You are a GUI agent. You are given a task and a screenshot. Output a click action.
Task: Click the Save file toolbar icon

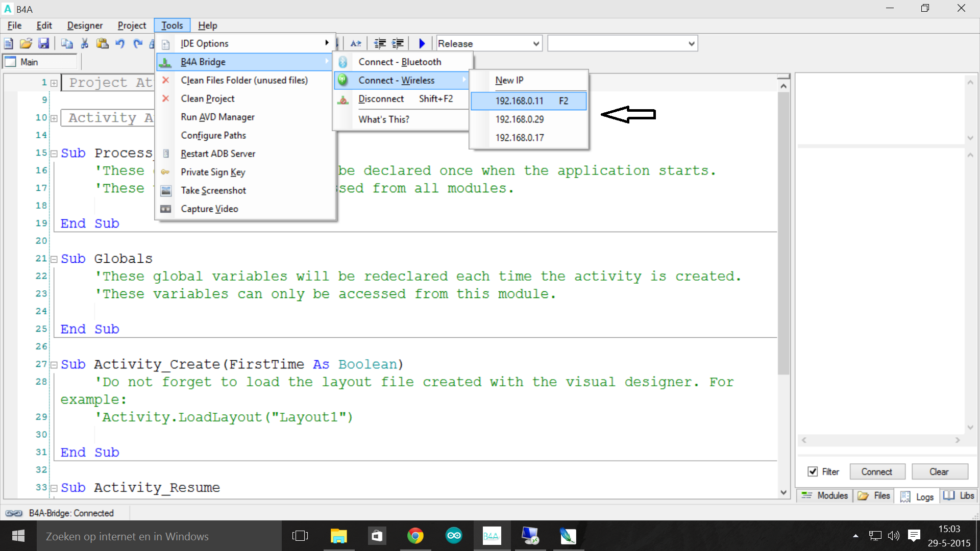click(44, 43)
